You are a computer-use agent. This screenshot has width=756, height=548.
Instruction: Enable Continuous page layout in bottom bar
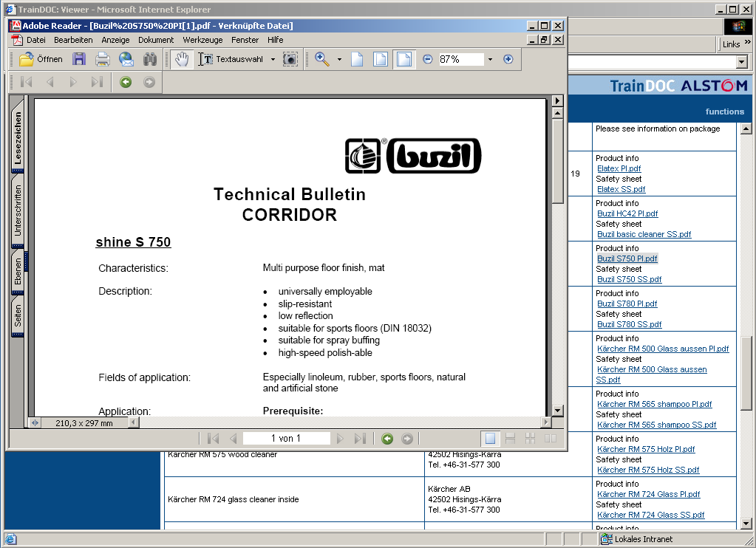pyautogui.click(x=510, y=439)
